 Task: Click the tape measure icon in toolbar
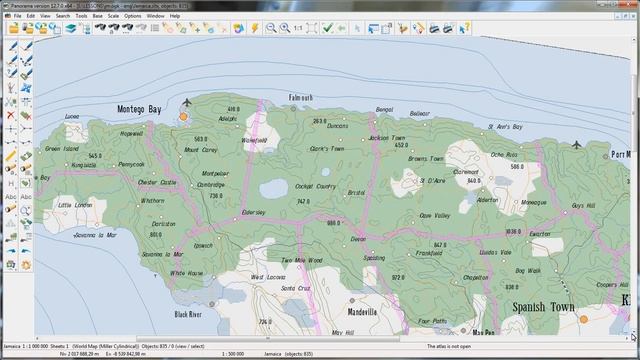point(419,28)
